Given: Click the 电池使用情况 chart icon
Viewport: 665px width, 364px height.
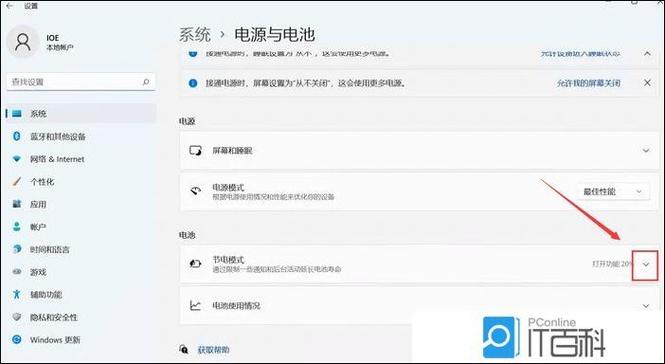Looking at the screenshot, I should [x=196, y=305].
